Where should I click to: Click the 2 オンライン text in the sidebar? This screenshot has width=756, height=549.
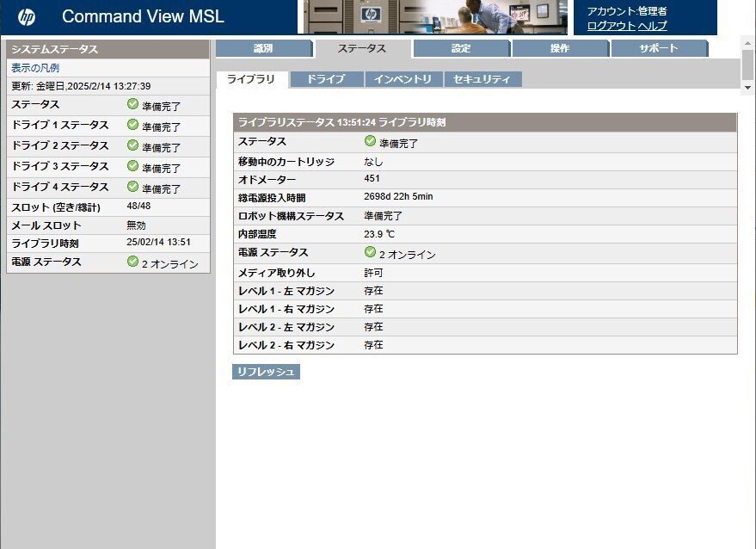[x=170, y=264]
